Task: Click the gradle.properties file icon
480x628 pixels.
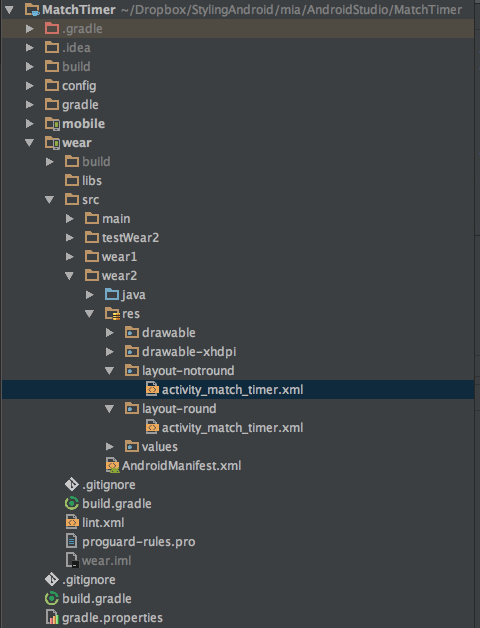Action: tap(52, 617)
